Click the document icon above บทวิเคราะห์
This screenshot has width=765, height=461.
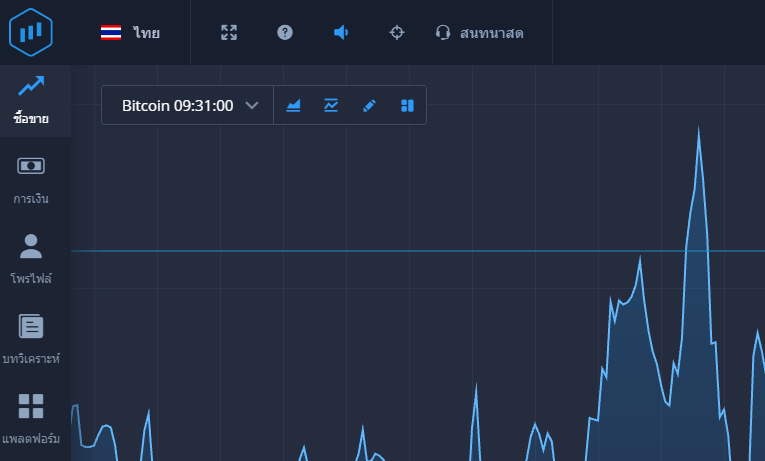[31, 326]
